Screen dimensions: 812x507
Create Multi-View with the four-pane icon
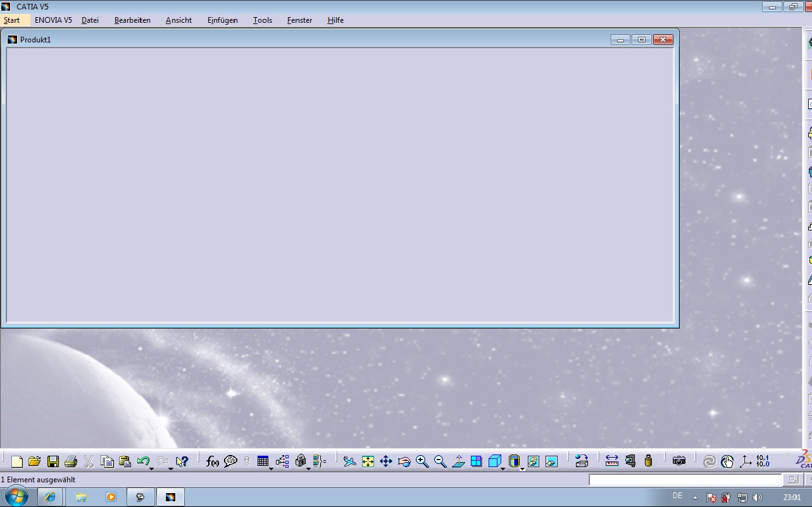coord(477,461)
